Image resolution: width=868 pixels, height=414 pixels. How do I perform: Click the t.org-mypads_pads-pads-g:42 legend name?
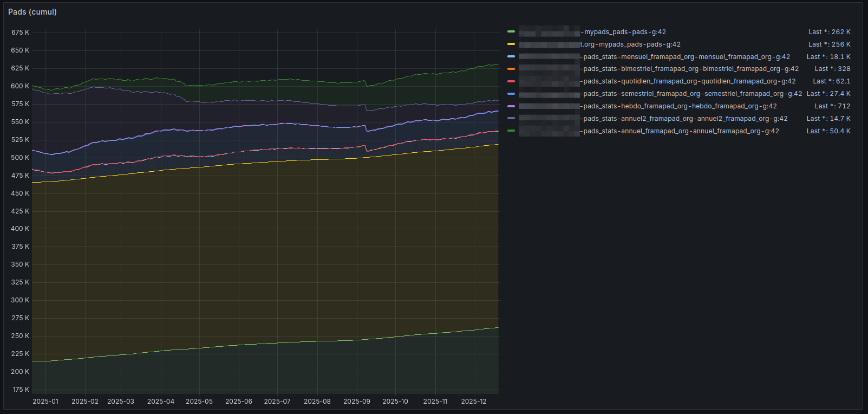[630, 44]
